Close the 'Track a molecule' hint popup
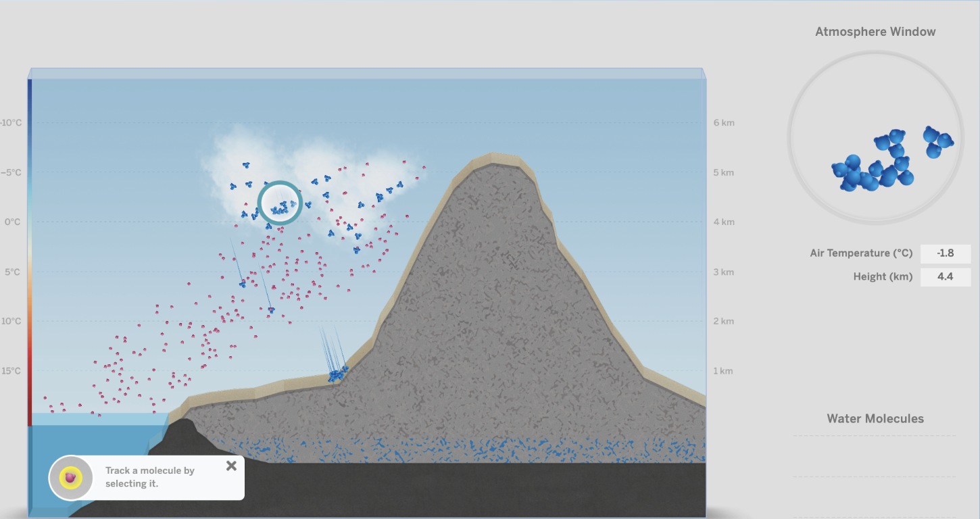 (x=231, y=466)
